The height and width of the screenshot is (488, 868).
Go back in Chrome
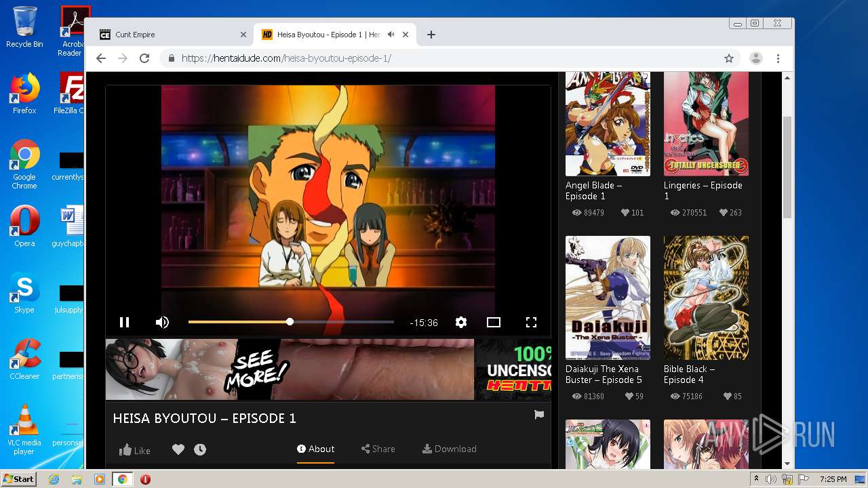101,58
